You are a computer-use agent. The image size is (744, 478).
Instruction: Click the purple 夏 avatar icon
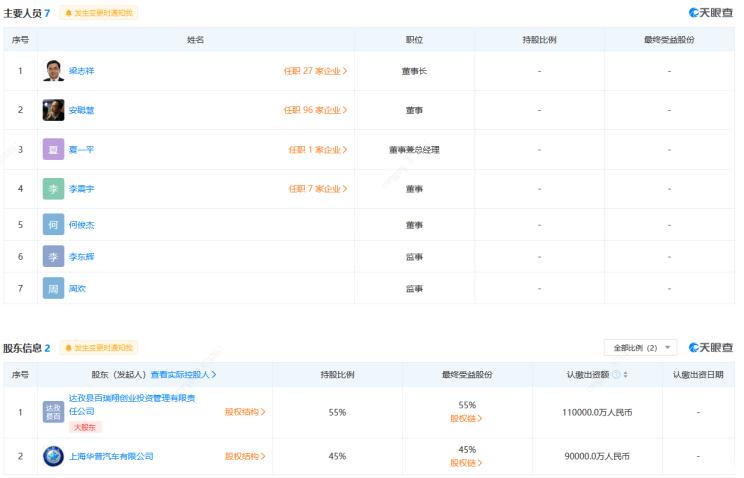(x=53, y=149)
